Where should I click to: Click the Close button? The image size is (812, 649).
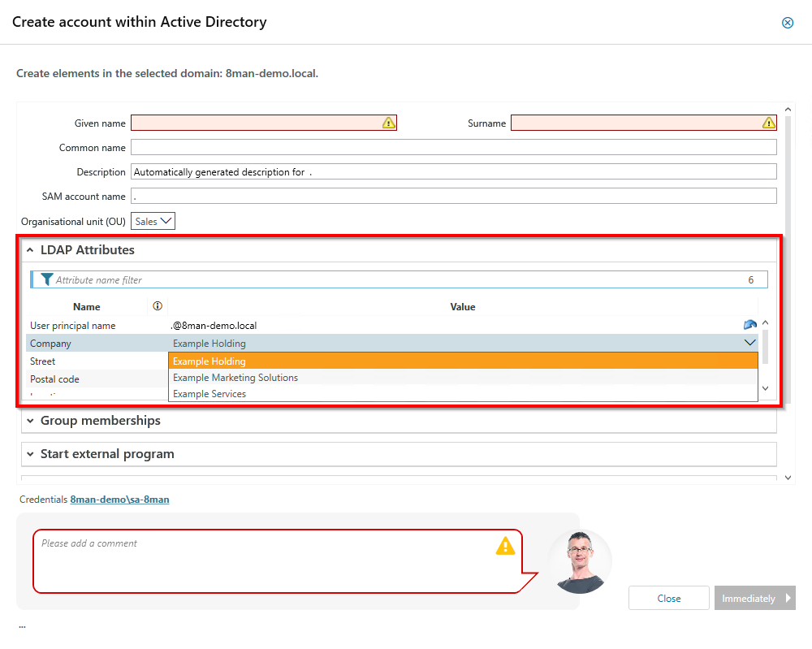click(x=668, y=598)
